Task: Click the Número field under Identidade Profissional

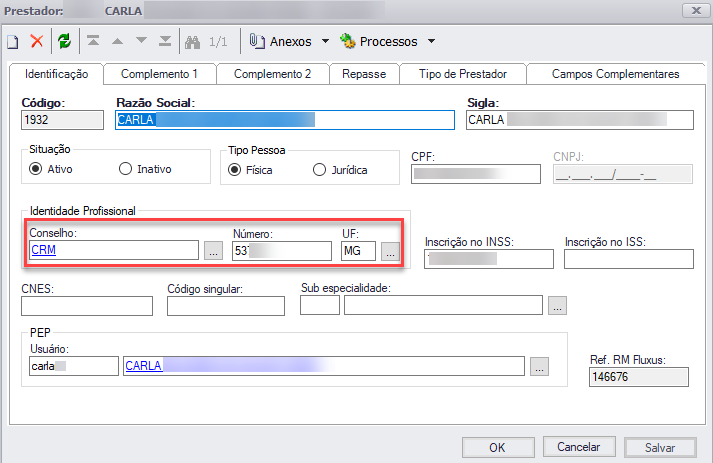Action: (282, 251)
